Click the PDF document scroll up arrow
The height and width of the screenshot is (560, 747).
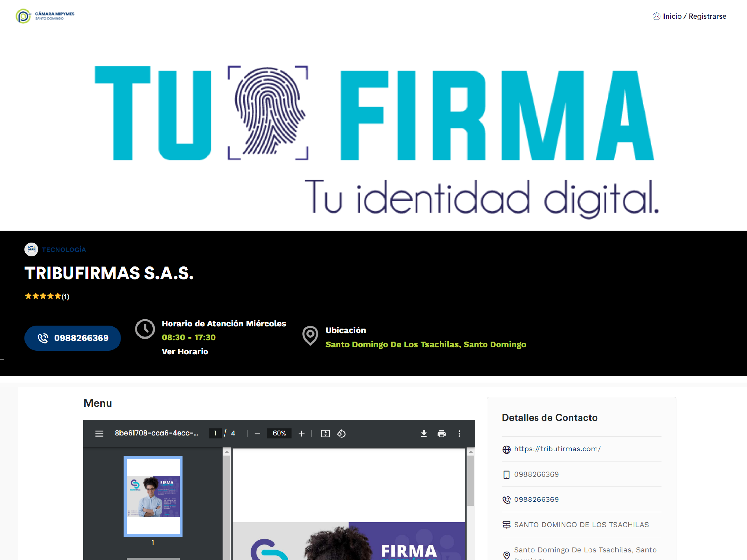tap(470, 452)
